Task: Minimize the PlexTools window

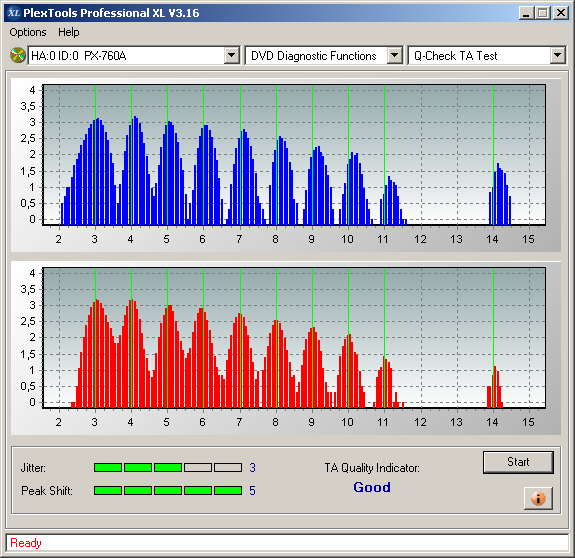Action: click(526, 13)
